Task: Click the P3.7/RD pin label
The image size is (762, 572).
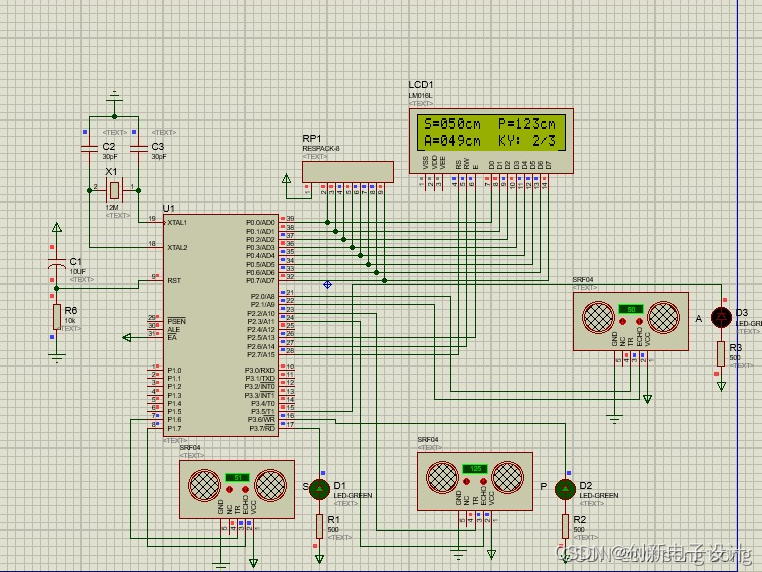Action: pos(262,428)
